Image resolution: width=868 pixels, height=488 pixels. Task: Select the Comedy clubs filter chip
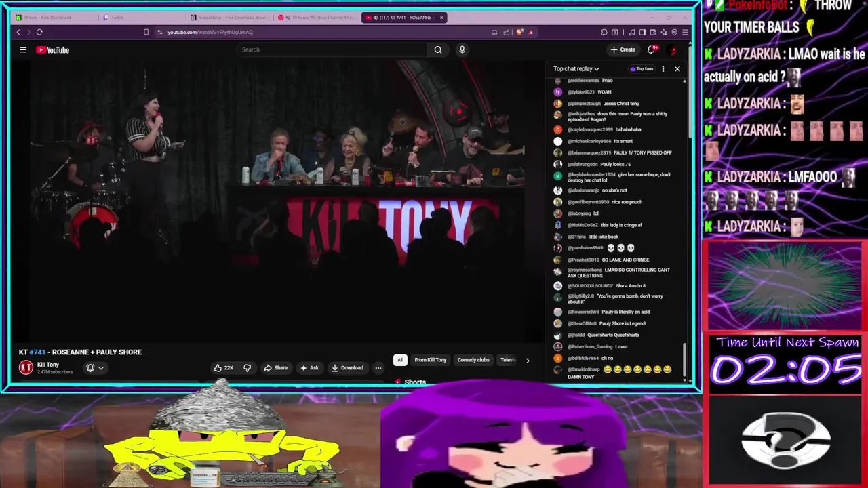tap(473, 360)
